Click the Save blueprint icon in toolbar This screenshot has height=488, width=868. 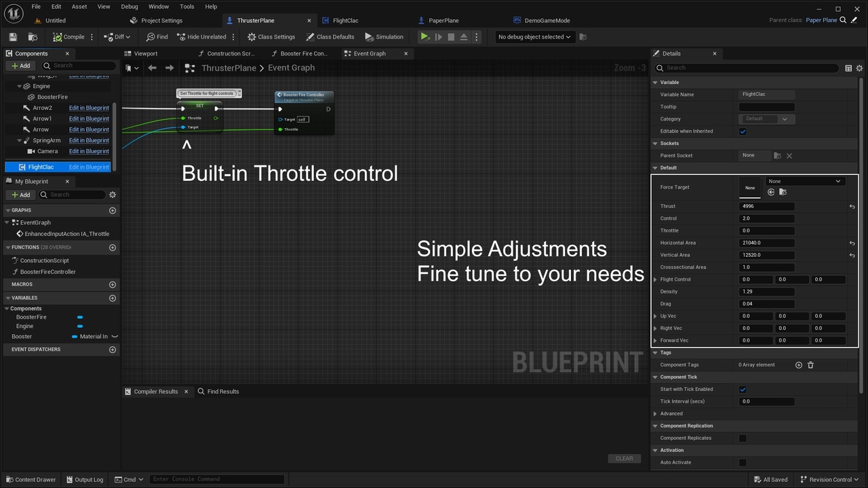pos(13,37)
